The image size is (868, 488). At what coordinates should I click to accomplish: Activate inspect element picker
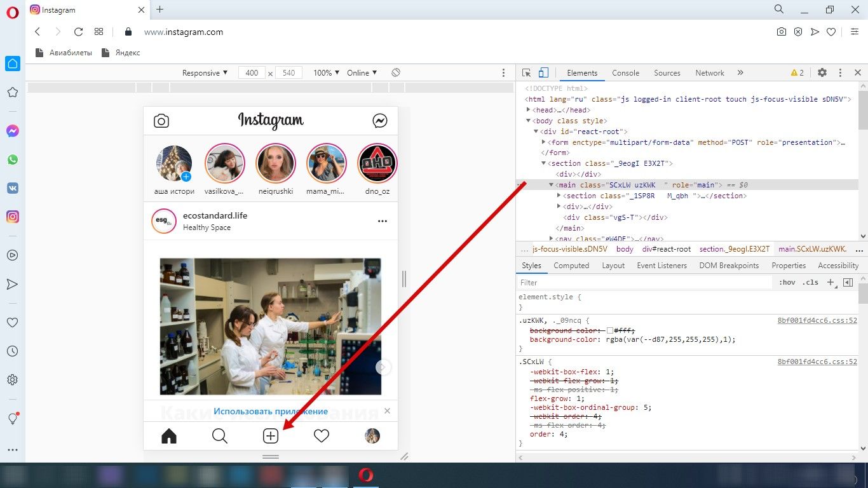[x=526, y=73]
